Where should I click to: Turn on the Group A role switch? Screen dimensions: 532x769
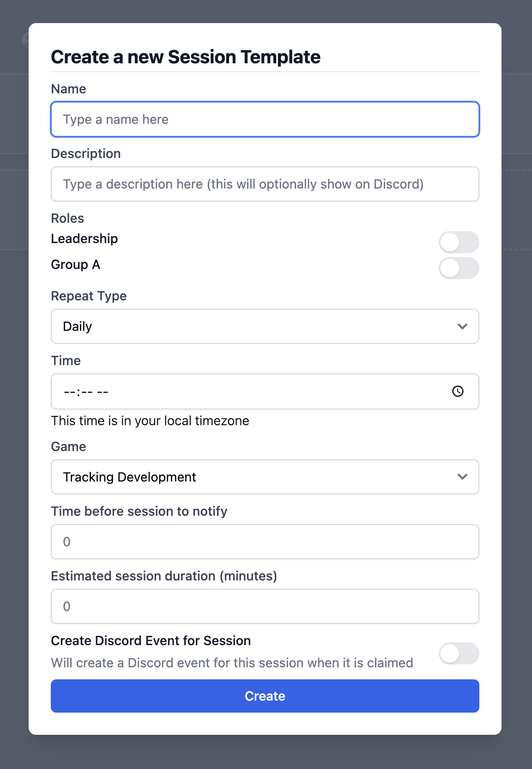pos(459,268)
